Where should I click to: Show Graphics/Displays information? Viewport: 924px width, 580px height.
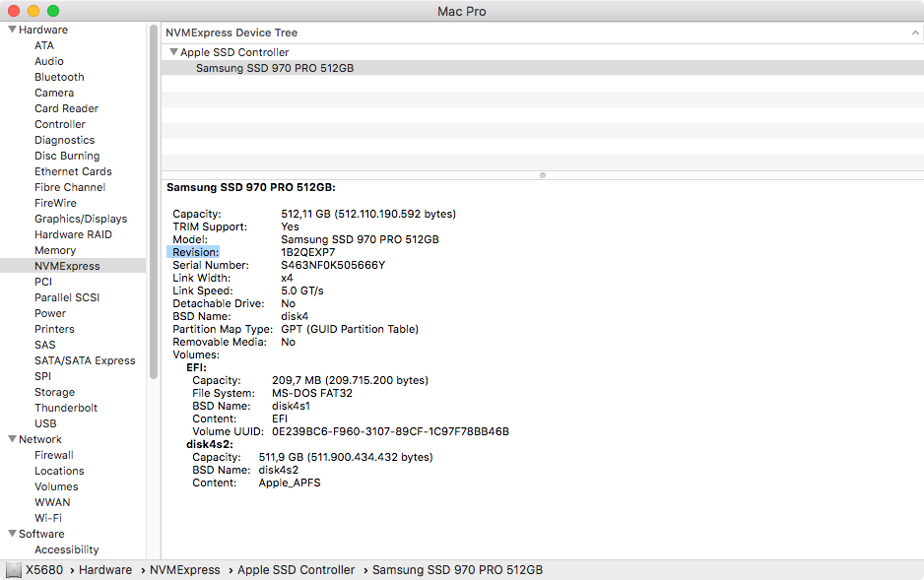(81, 219)
